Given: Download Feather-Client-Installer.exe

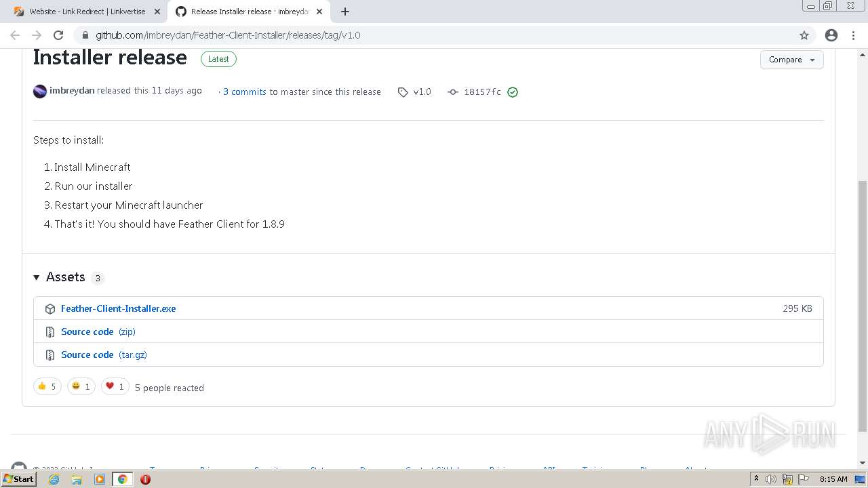Looking at the screenshot, I should pyautogui.click(x=118, y=308).
